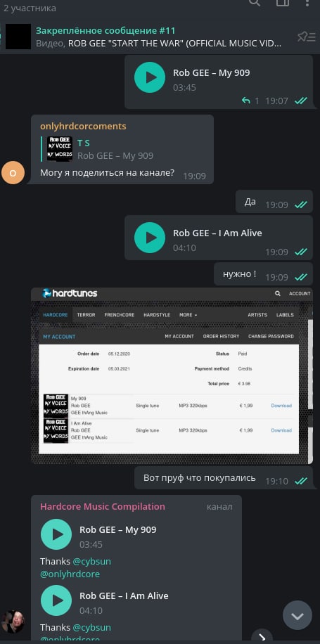Open the three-dot menu in chat header
This screenshot has width=320, height=644.
tap(307, 3)
